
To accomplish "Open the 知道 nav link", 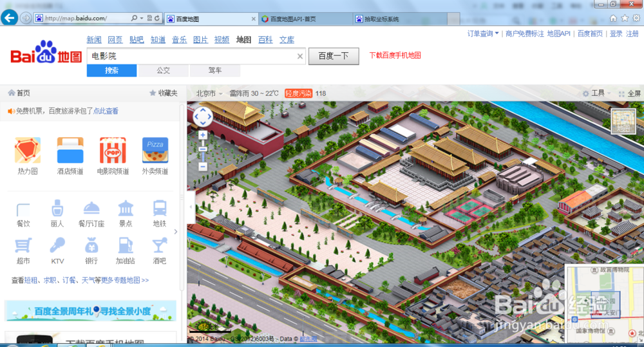I will pyautogui.click(x=158, y=40).
